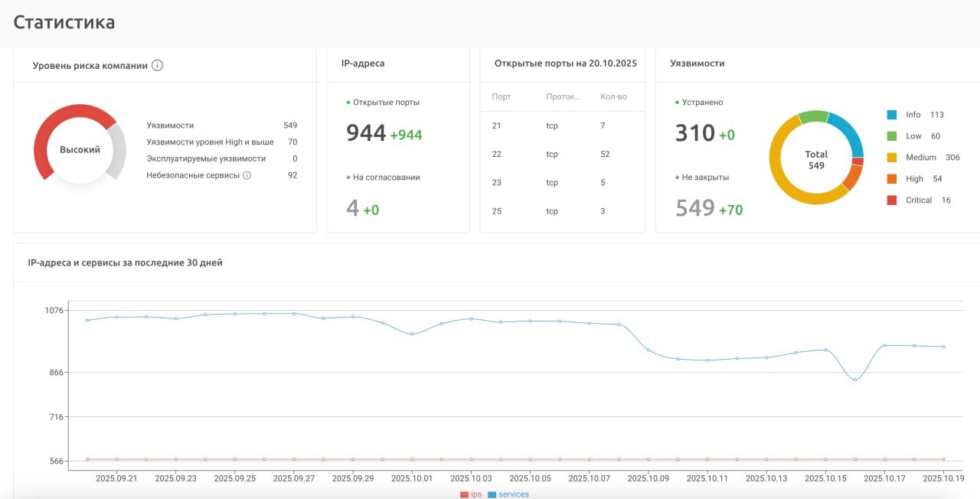
Task: Click the Total 549 donut chart center
Action: pyautogui.click(x=816, y=159)
